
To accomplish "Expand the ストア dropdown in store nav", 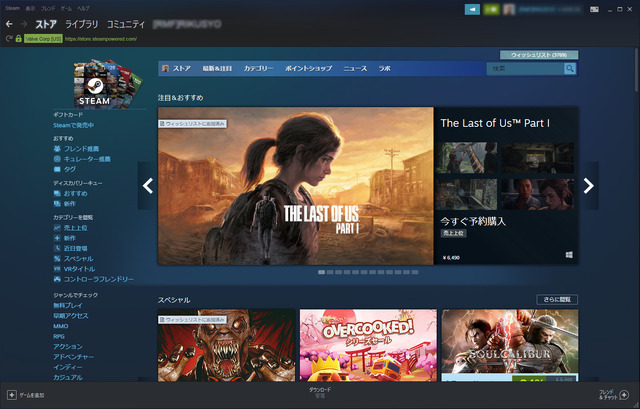I will (x=182, y=69).
